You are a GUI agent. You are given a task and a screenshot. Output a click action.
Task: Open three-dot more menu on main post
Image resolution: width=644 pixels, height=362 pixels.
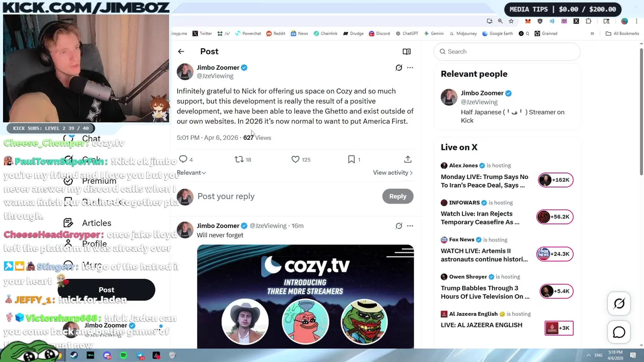point(410,67)
